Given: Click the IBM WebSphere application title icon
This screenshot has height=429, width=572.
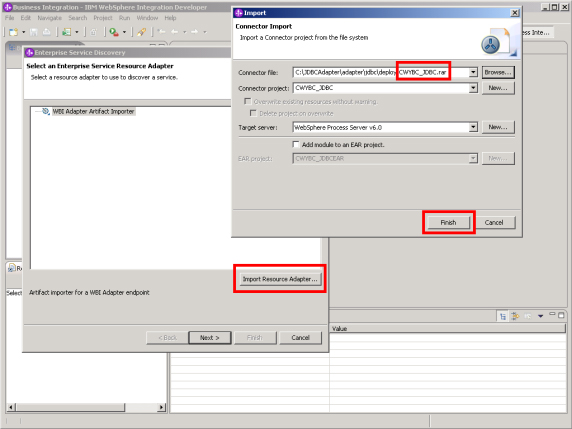Looking at the screenshot, I should click(8, 7).
